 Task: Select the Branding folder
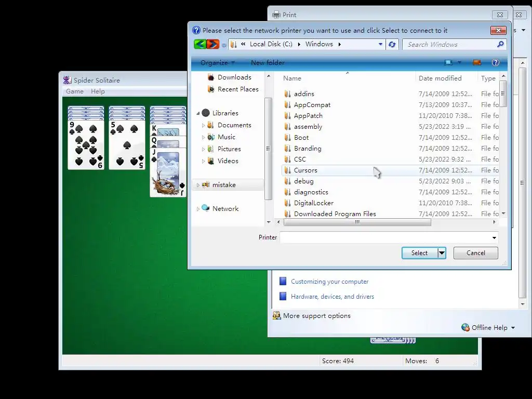pyautogui.click(x=308, y=148)
